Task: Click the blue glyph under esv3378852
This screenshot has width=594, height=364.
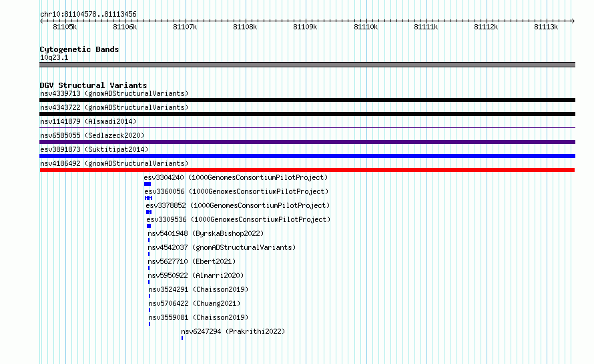Action: pyautogui.click(x=149, y=212)
